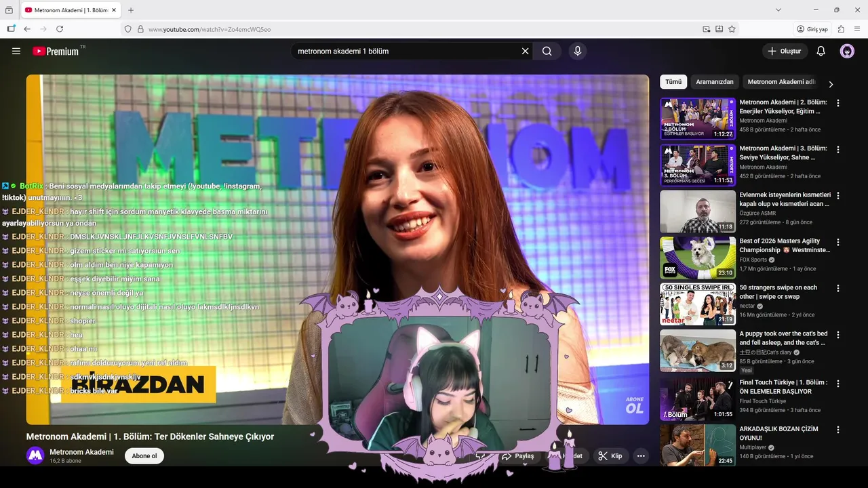Click the Paylaş share button

pyautogui.click(x=518, y=456)
